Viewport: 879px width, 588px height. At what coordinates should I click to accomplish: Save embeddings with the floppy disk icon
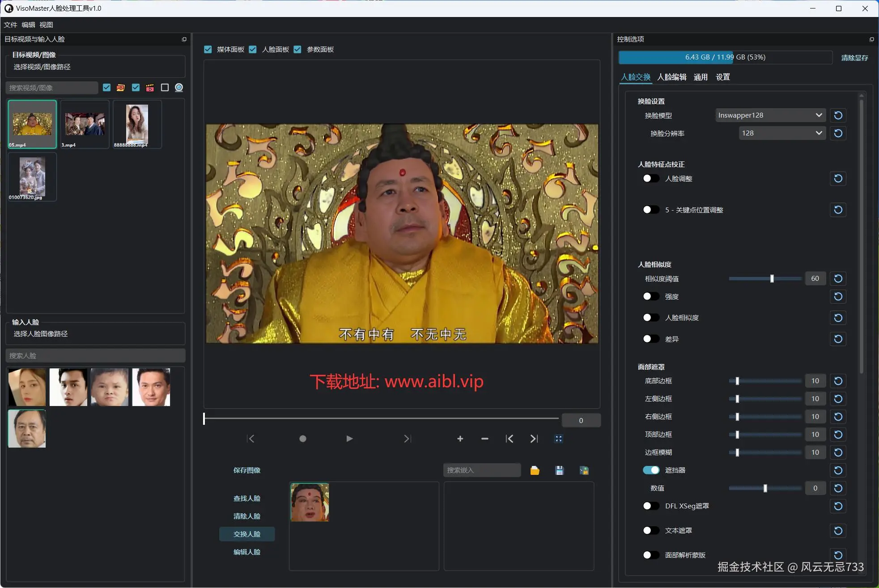[x=559, y=470]
